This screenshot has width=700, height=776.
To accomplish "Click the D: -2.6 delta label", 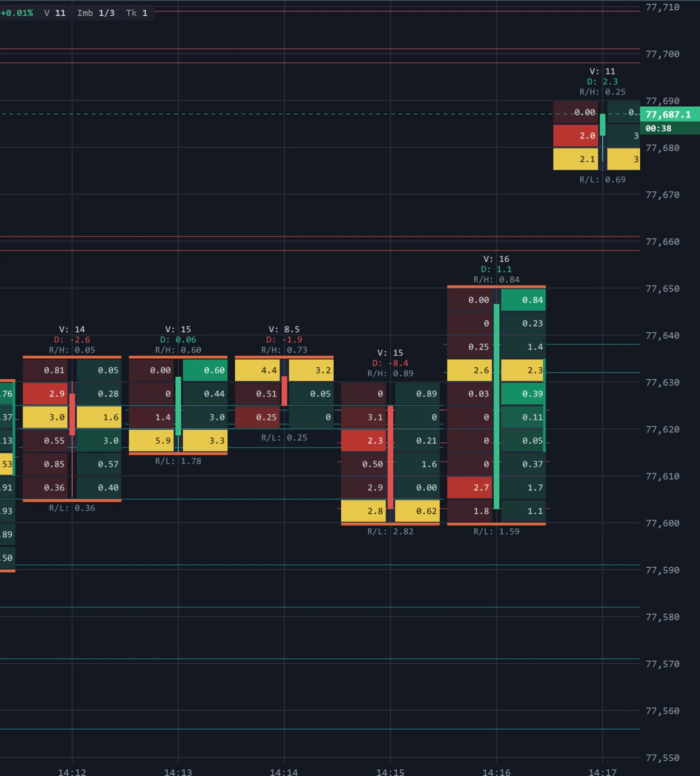I will (x=72, y=340).
